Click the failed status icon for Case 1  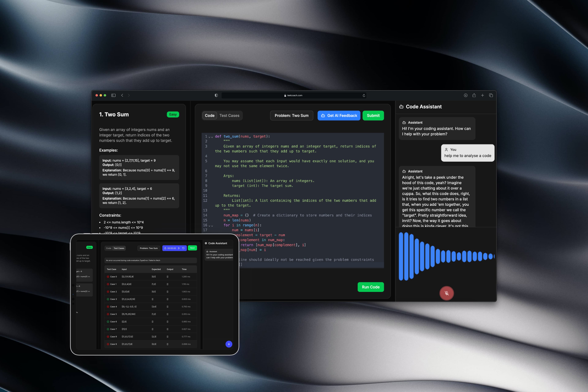[108, 284]
